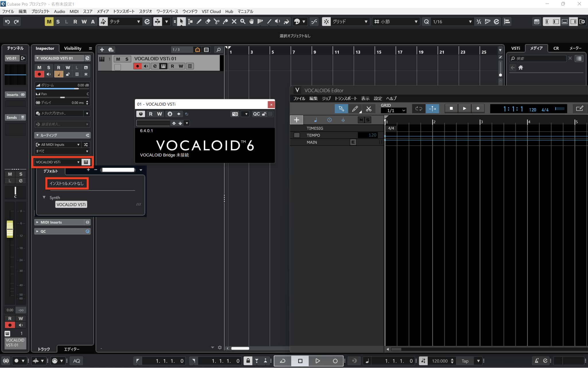
Task: Enable record arm on the VOCALOID VSTi track
Action: tap(137, 66)
